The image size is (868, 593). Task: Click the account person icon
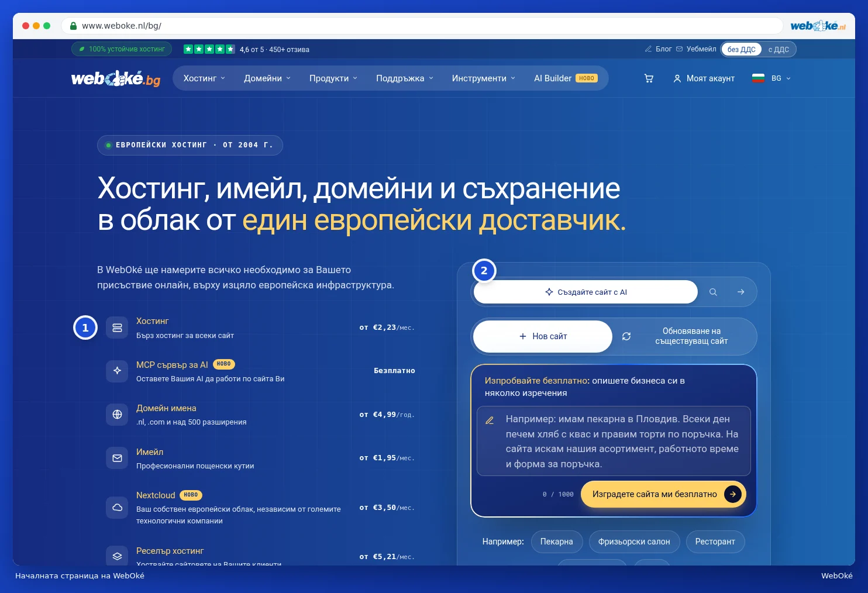click(677, 78)
